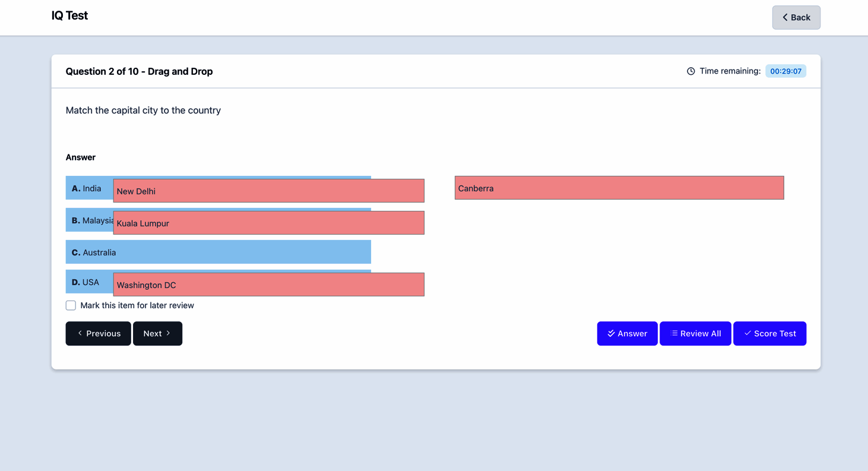Screen dimensions: 868x471
Task: Click the B. Malaysia country label
Action: [93, 220]
